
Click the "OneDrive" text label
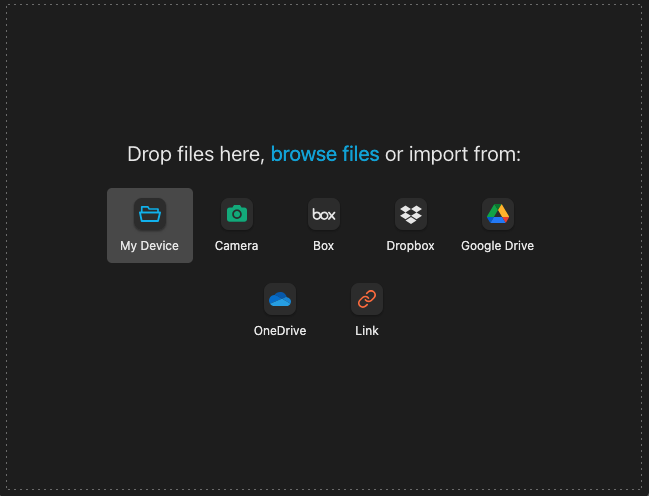click(280, 331)
